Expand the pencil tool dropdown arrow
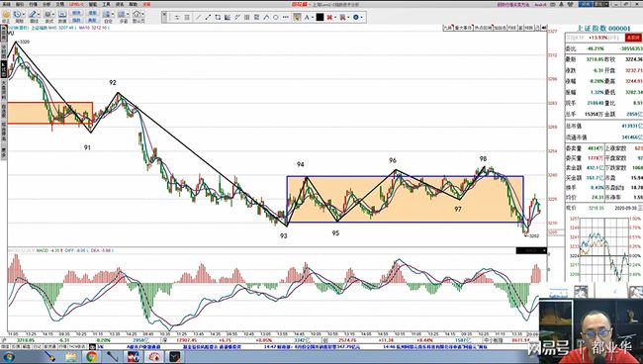The width and height of the screenshot is (643, 364). coord(39,15)
